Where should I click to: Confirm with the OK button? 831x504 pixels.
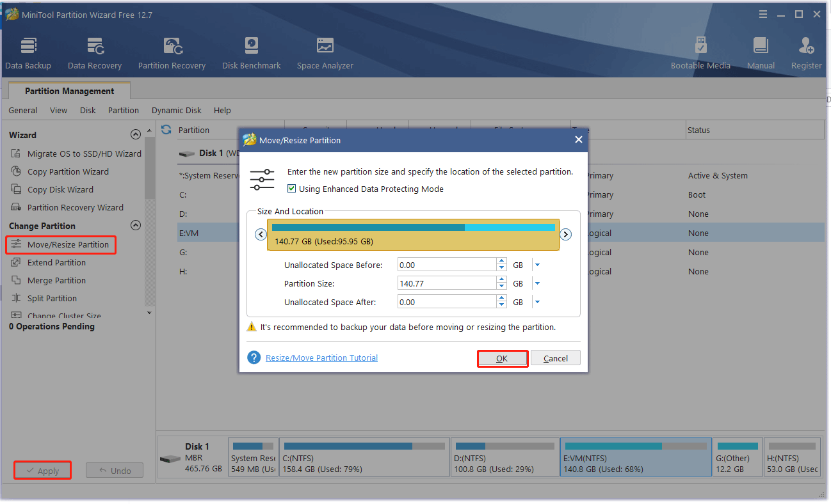[503, 358]
